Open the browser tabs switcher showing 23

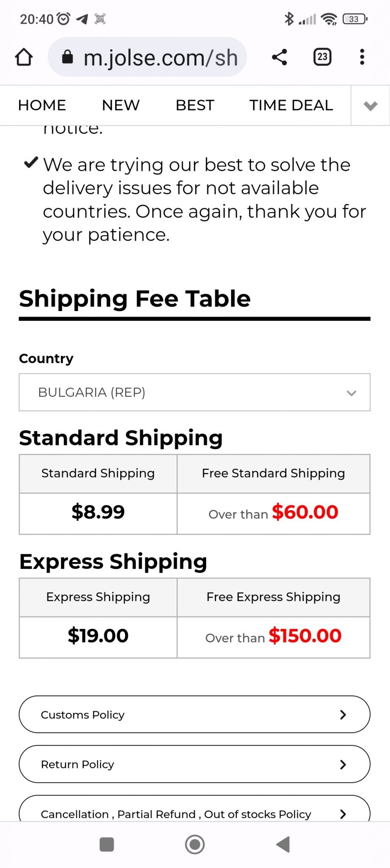coord(322,57)
